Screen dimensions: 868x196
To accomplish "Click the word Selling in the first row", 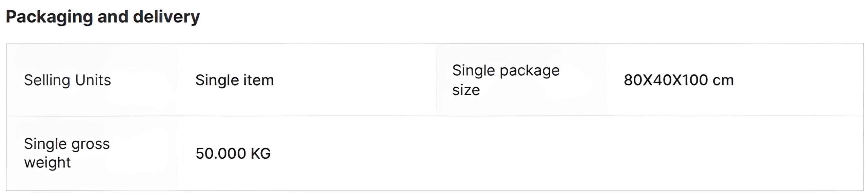I will pyautogui.click(x=47, y=80).
